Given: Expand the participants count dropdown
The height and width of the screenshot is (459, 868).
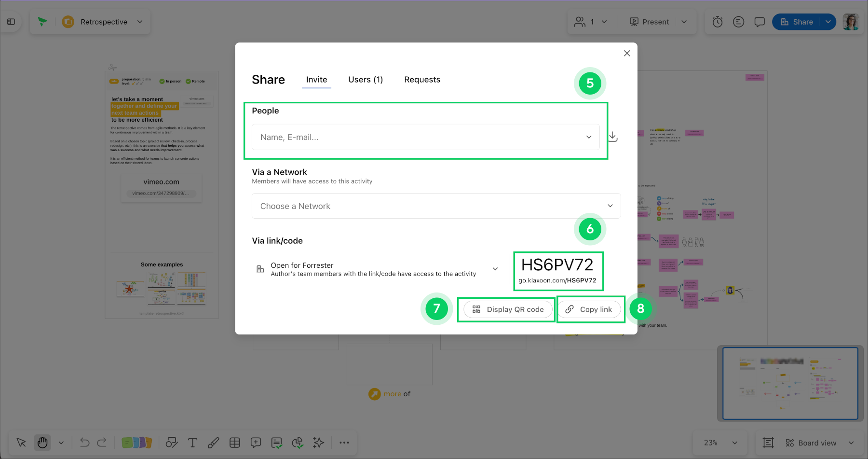Looking at the screenshot, I should 604,22.
